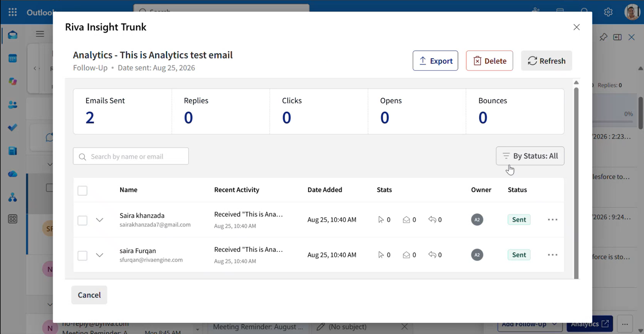Close the Riva Insight Trunk dialog
This screenshot has width=644, height=334.
576,27
